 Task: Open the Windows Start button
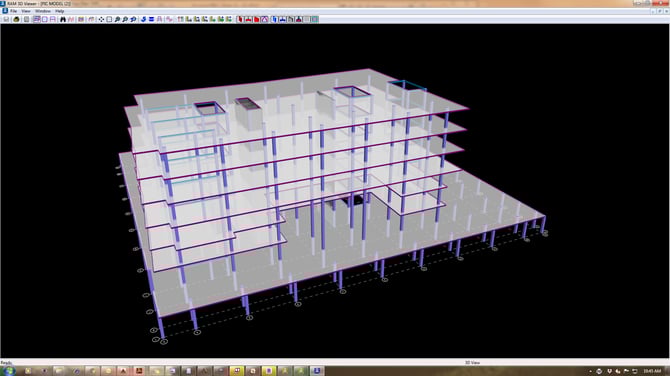9,370
